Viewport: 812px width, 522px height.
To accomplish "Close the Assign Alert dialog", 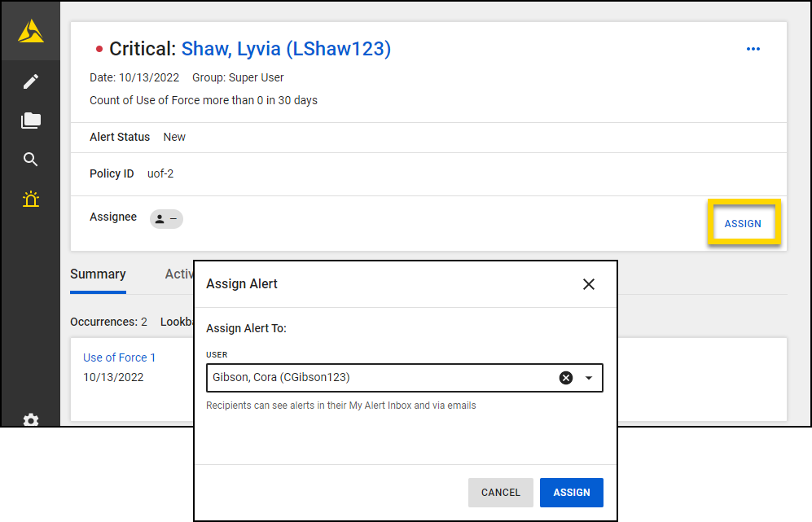I will (x=589, y=284).
